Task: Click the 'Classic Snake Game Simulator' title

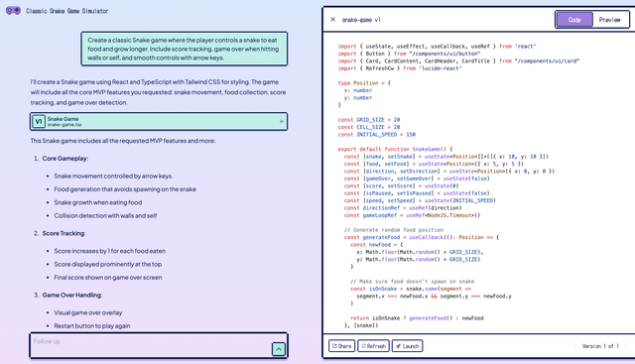Action: coord(66,11)
